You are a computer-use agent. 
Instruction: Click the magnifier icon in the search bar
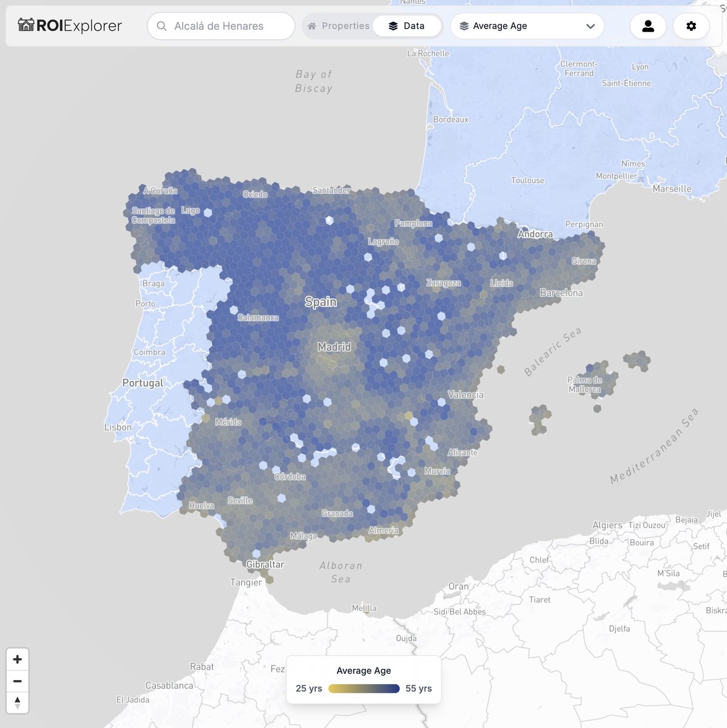coord(161,25)
